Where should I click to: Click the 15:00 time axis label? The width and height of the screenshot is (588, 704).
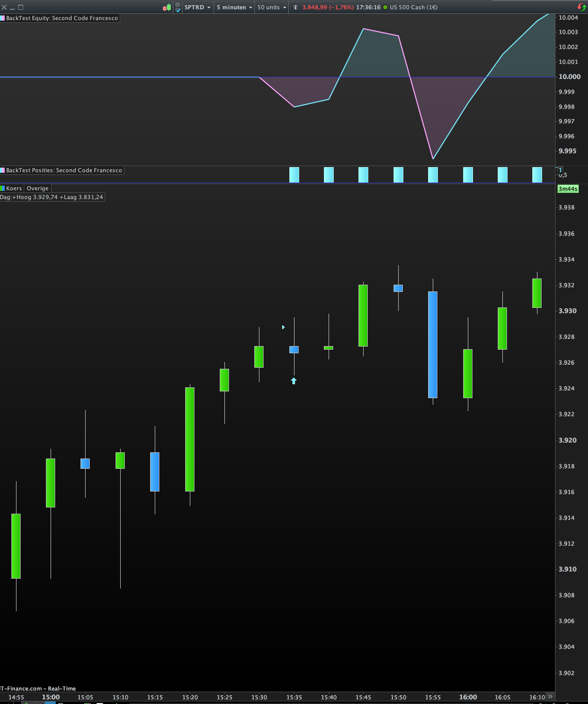(51, 697)
